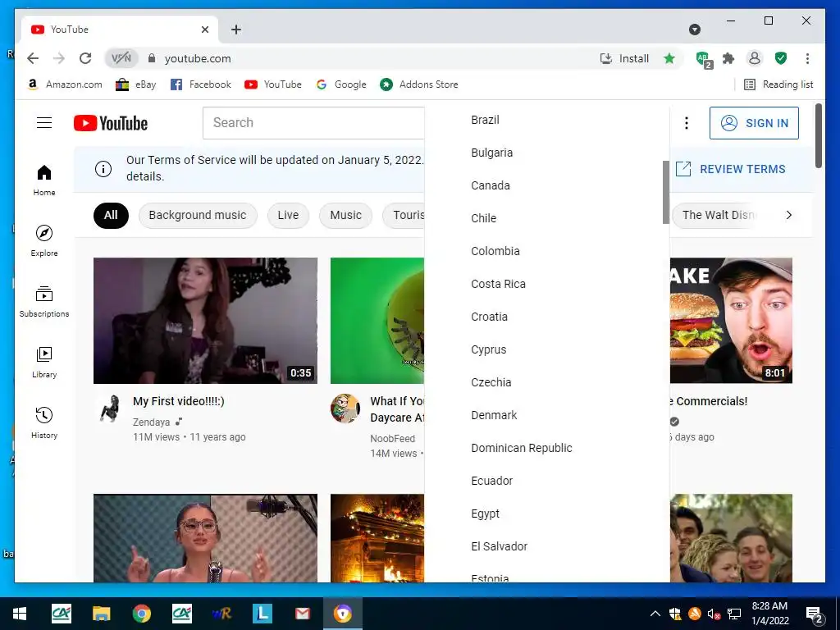This screenshot has height=630, width=840.
Task: Open Subscriptions in the sidebar
Action: (x=44, y=302)
